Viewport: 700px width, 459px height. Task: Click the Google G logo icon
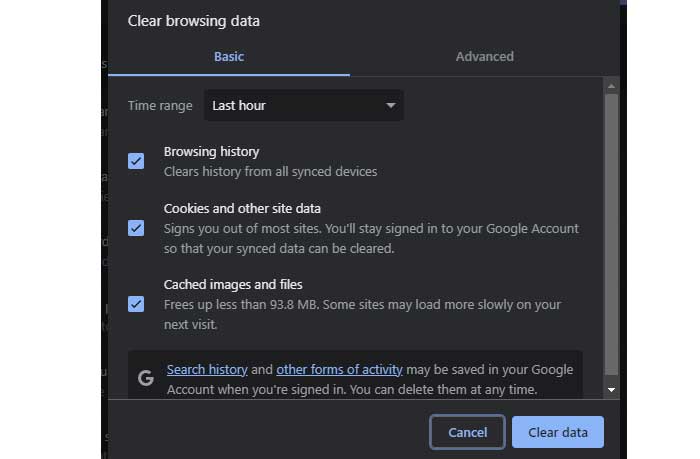(146, 378)
